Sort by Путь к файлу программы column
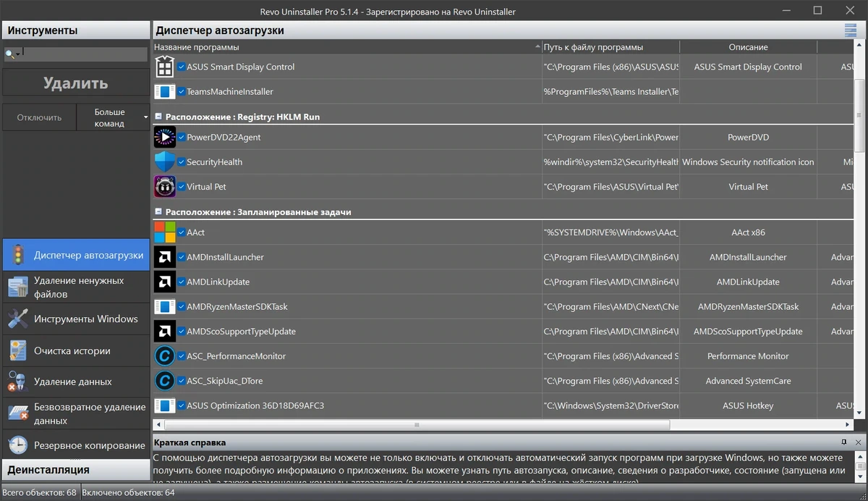The height and width of the screenshot is (501, 868). click(610, 47)
